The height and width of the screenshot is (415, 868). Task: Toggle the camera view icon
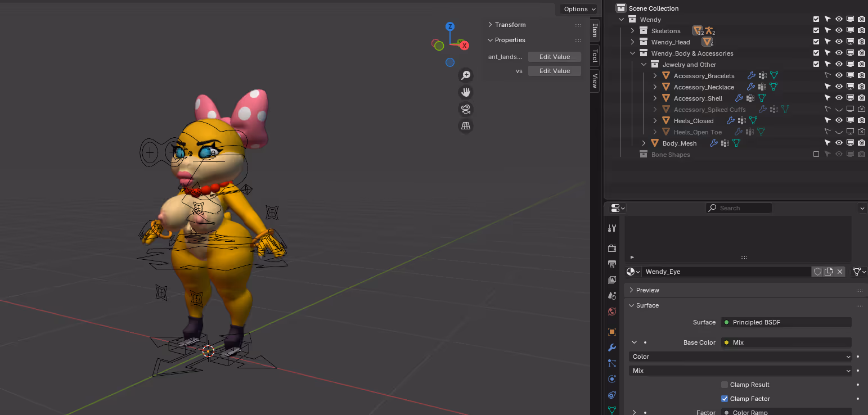pos(466,109)
